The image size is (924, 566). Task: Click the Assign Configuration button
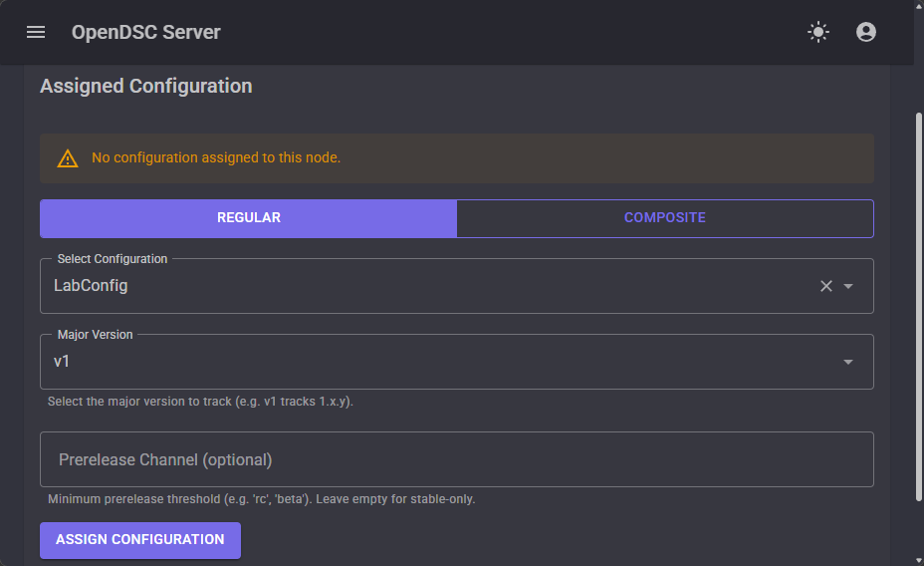(x=140, y=540)
